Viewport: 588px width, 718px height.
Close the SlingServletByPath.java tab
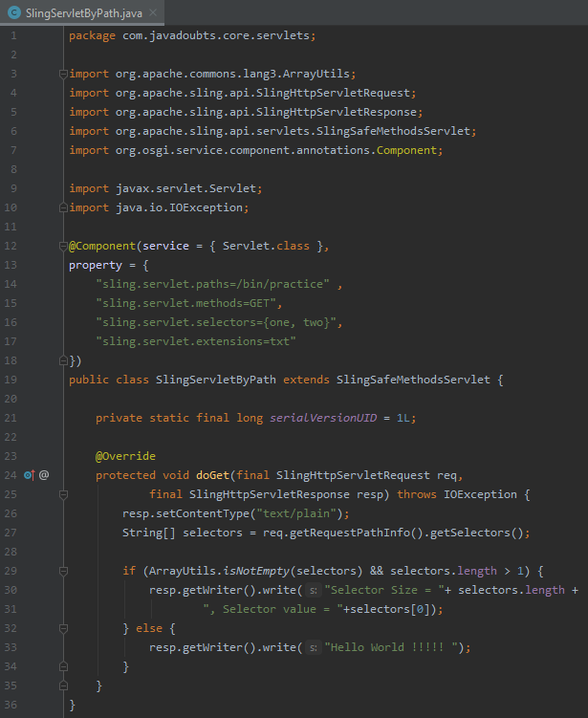153,12
